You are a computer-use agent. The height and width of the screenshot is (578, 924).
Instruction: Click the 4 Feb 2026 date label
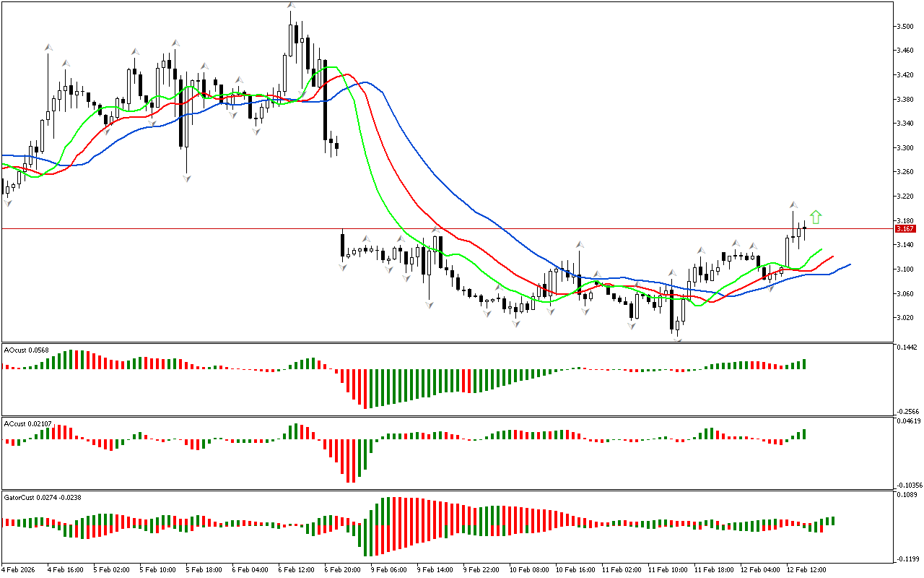coord(18,570)
